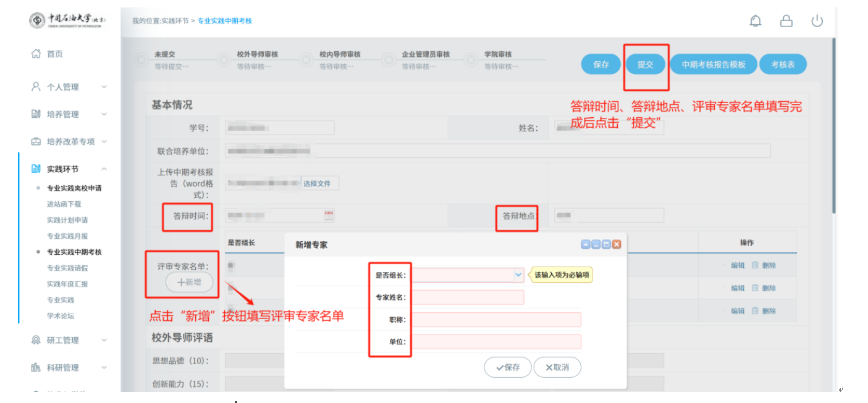Open the 是否组长 dropdown
This screenshot has height=403, width=868.
[x=518, y=275]
